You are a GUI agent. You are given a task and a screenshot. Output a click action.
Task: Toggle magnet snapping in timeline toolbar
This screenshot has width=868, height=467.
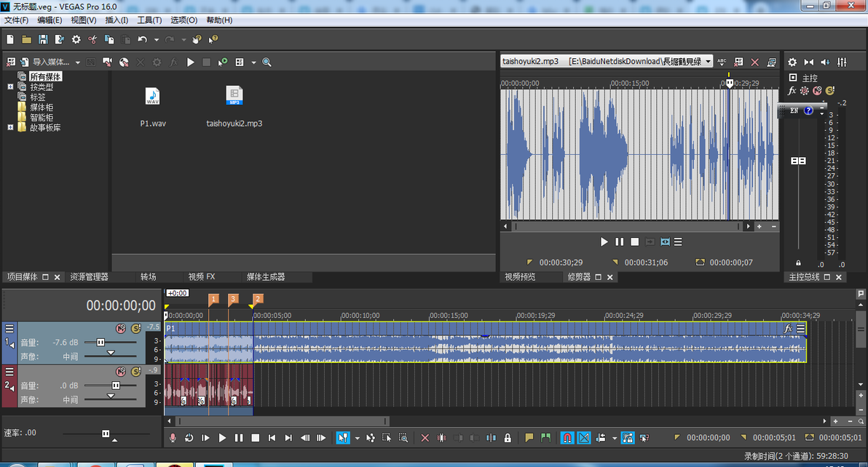567,438
